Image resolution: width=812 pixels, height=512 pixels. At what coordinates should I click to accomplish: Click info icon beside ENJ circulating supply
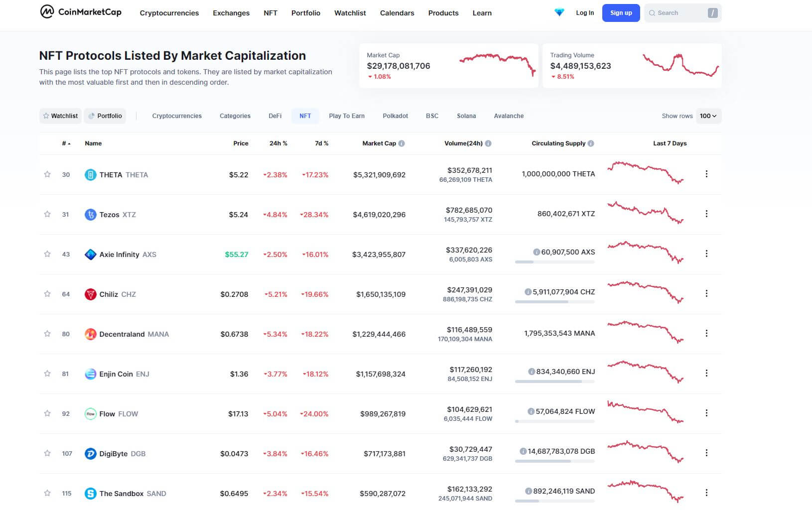coord(532,372)
